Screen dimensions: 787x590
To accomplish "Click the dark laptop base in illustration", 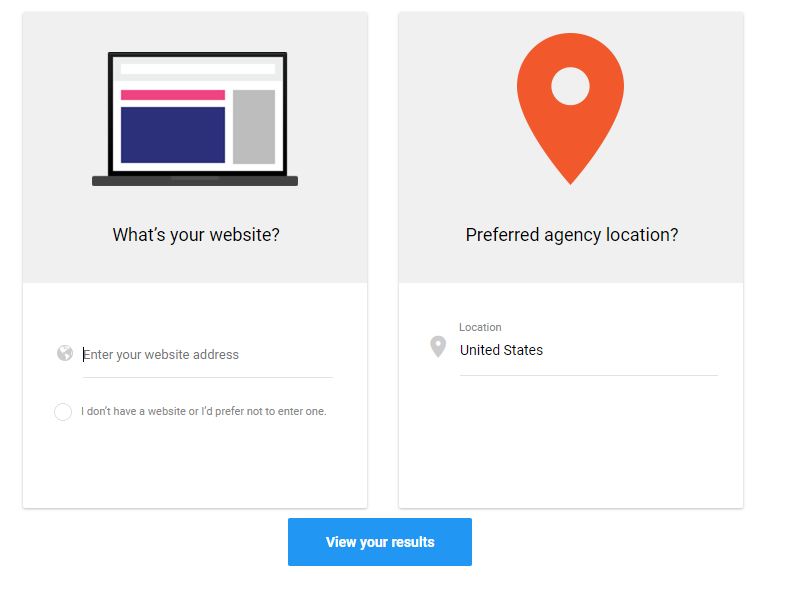I will (x=195, y=181).
